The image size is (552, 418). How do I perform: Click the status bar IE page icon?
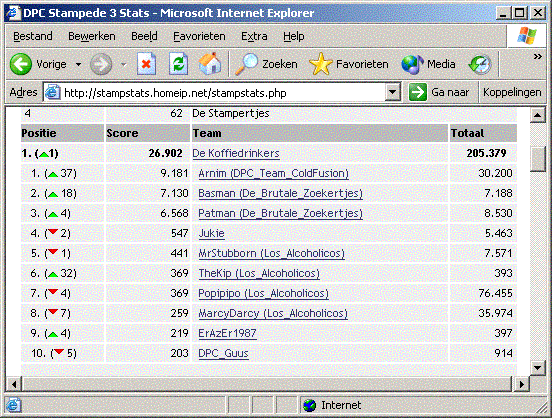13,406
